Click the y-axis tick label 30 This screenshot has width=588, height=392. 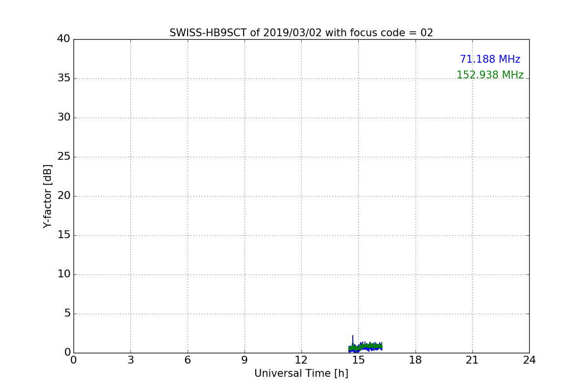tap(64, 117)
